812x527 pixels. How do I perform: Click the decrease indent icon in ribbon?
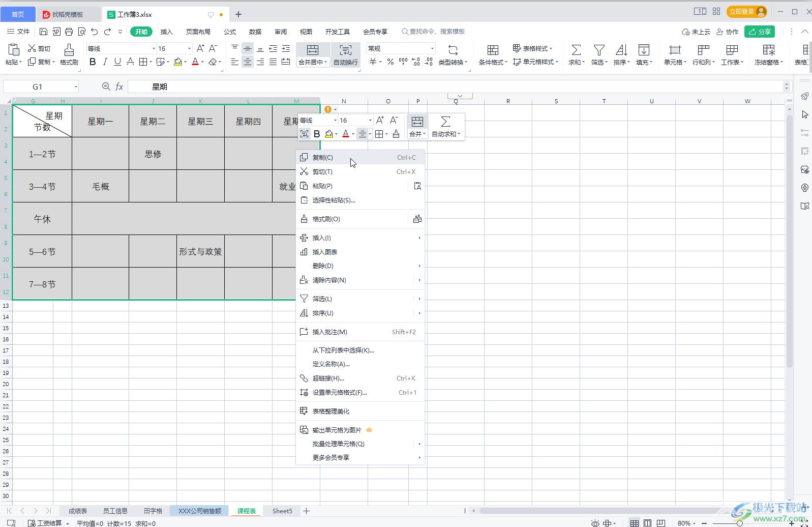(x=273, y=48)
